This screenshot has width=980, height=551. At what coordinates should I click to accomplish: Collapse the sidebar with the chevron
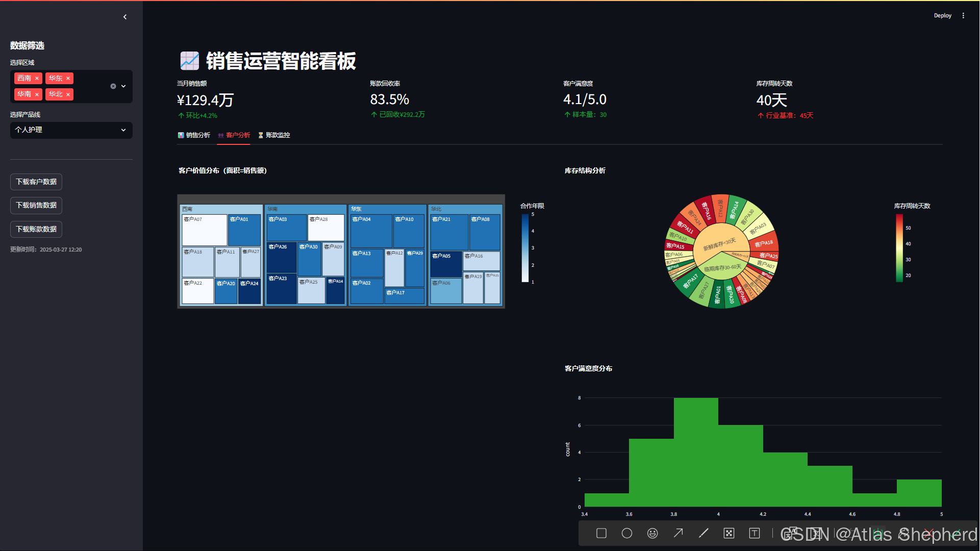coord(125,17)
